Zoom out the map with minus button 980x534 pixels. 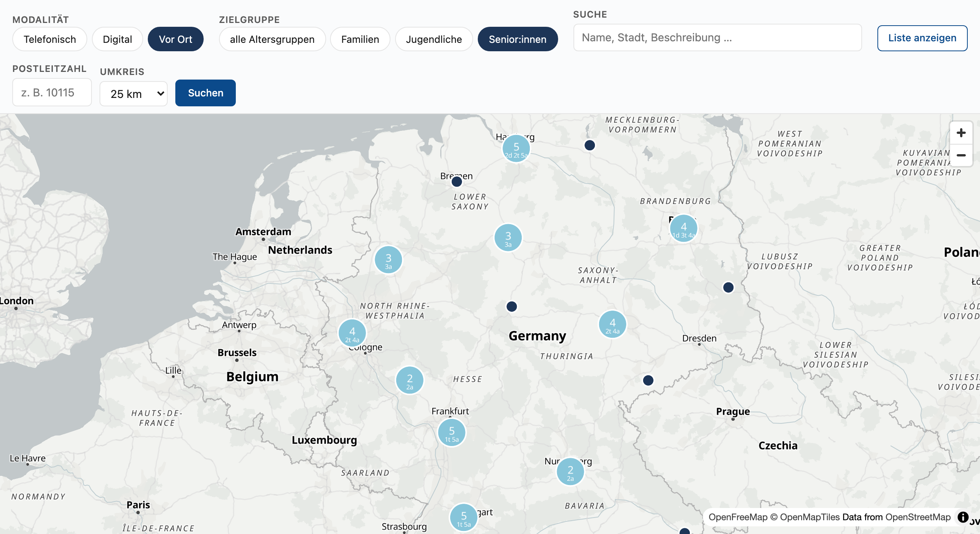pos(961,155)
